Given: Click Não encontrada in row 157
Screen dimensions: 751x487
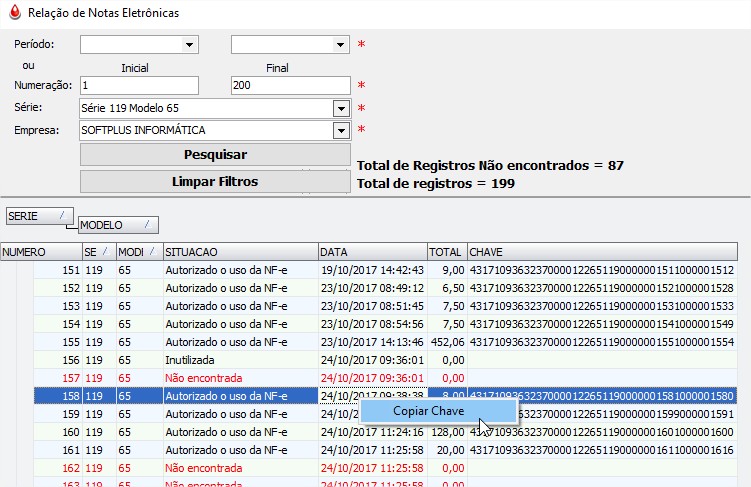Looking at the screenshot, I should tap(204, 378).
